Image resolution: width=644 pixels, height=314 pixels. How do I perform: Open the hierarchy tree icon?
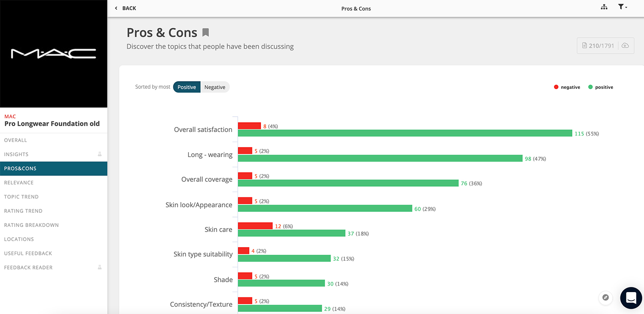604,7
